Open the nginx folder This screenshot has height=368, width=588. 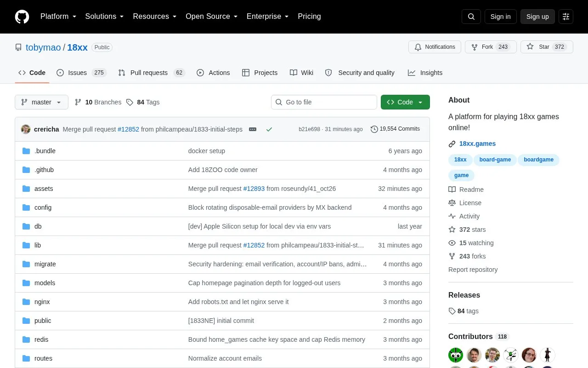[42, 302]
